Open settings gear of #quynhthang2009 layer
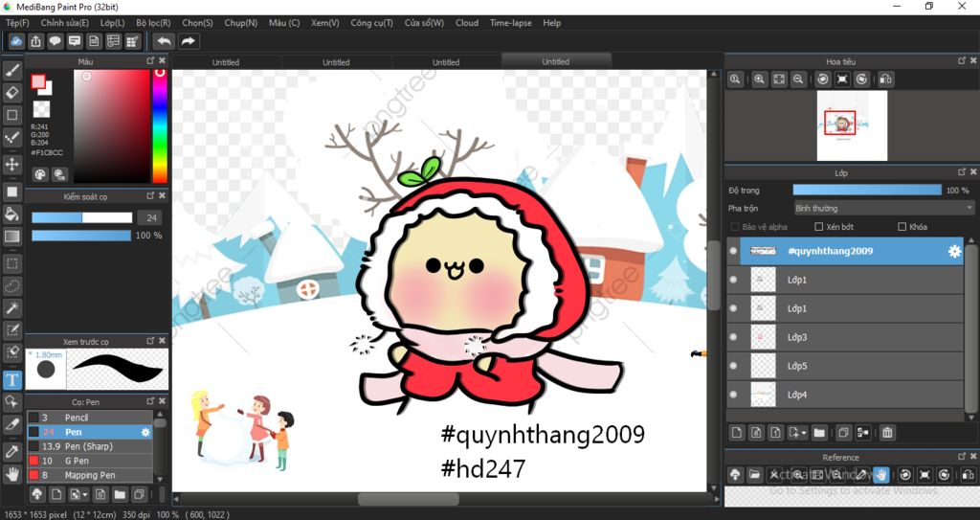The height and width of the screenshot is (520, 980). coord(954,251)
